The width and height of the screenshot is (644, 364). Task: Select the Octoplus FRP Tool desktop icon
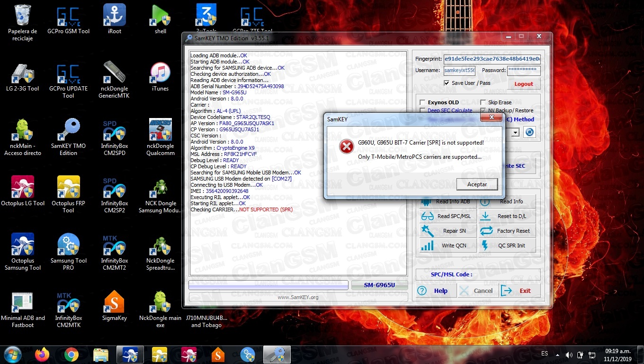coord(68,195)
